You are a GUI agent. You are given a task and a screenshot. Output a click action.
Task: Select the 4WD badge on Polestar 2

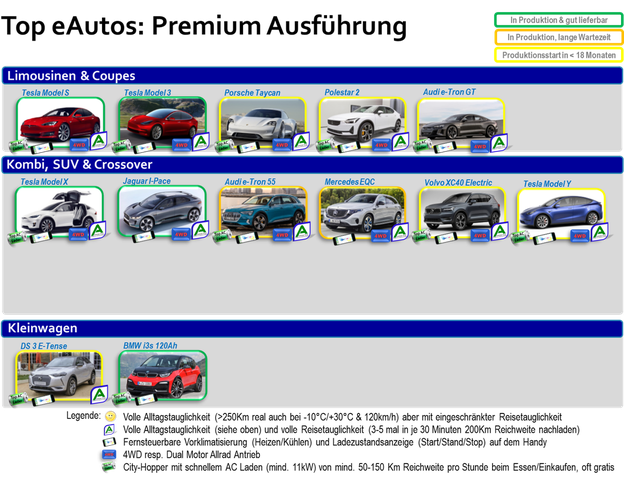(x=381, y=145)
